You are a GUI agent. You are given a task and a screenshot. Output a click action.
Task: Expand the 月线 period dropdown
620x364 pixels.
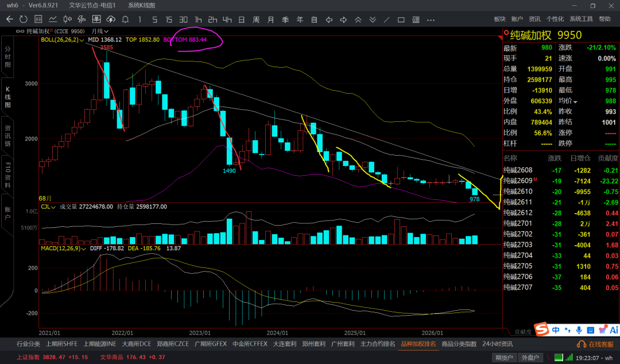click(x=100, y=31)
